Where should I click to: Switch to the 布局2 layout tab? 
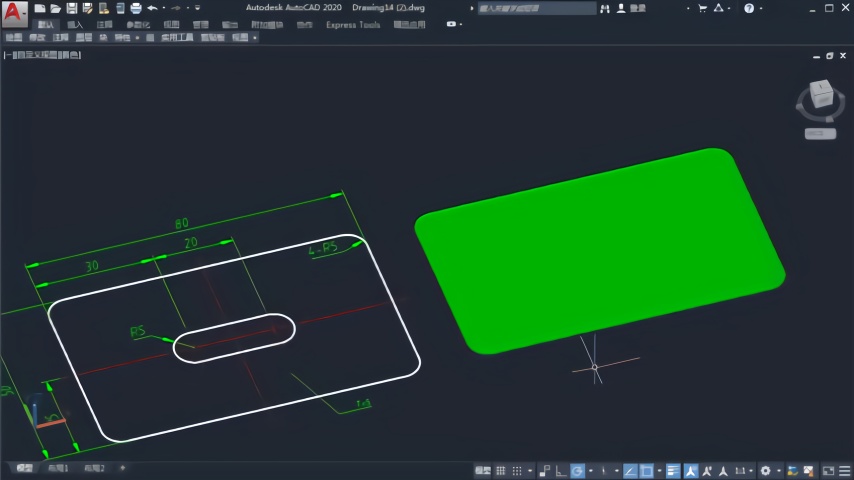95,468
